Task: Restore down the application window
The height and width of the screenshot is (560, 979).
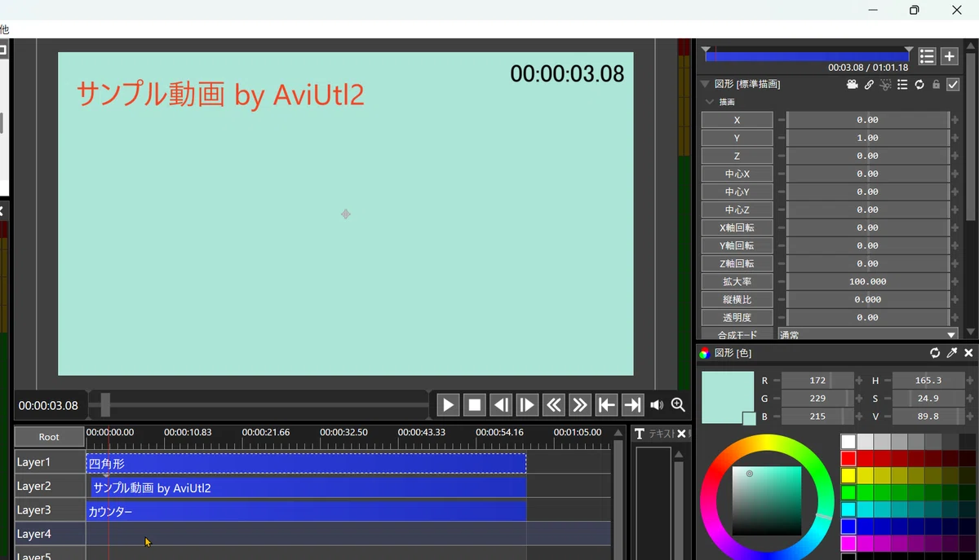Action: (915, 10)
